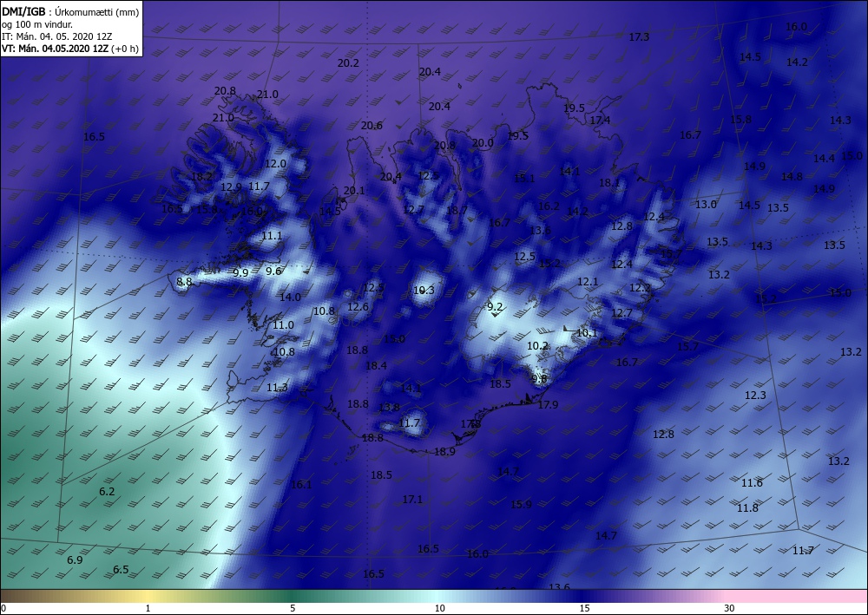868x615 pixels.
Task: Click the 9.2 value on the map
Action: [495, 307]
